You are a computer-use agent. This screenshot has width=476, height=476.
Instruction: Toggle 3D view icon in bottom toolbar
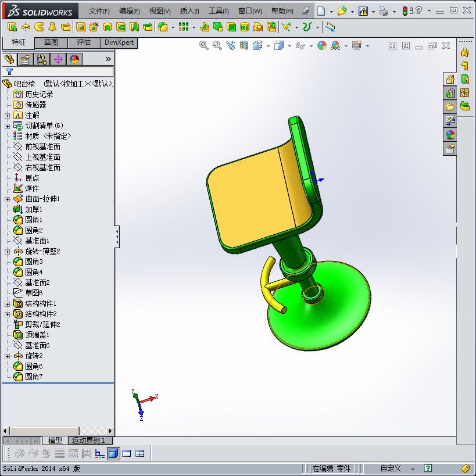113,453
